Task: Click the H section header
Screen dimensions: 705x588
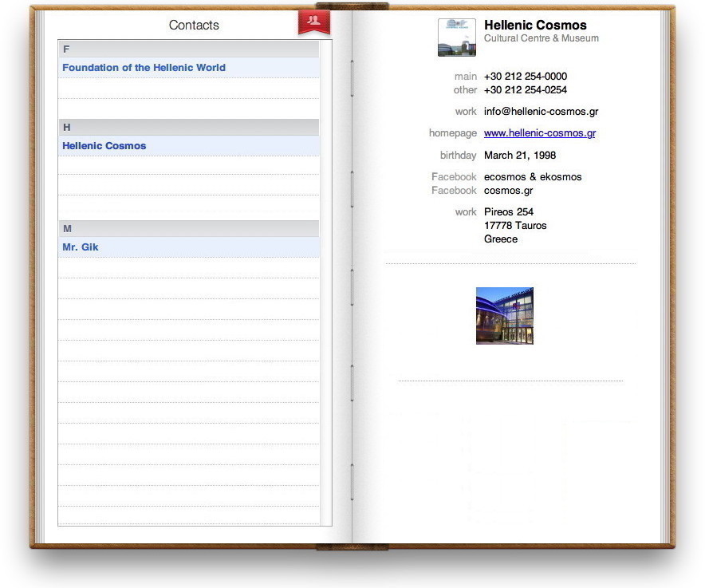Action: coord(189,128)
